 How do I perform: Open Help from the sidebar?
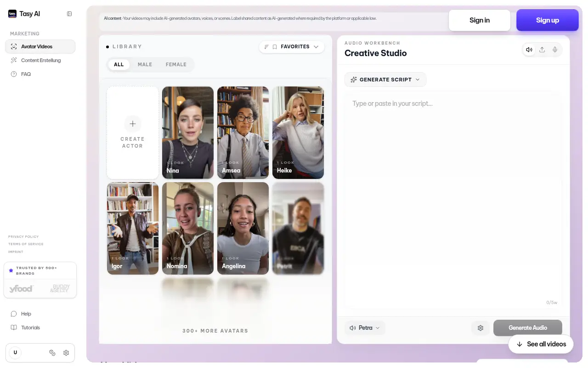click(x=40, y=314)
